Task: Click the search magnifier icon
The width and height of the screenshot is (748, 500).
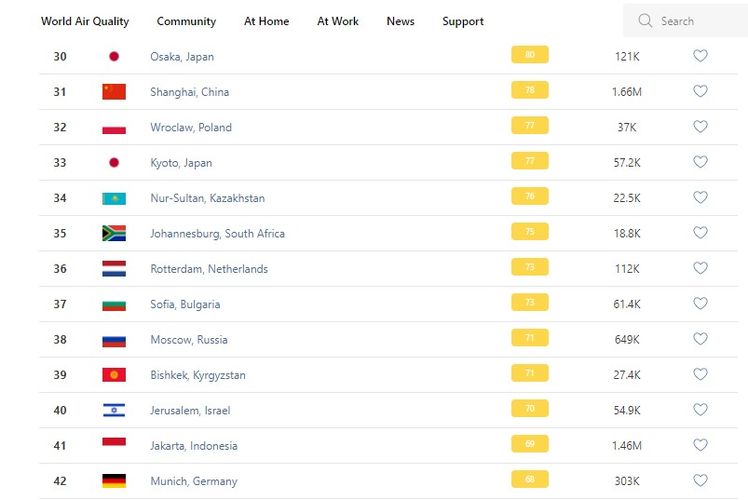Action: pyautogui.click(x=645, y=21)
